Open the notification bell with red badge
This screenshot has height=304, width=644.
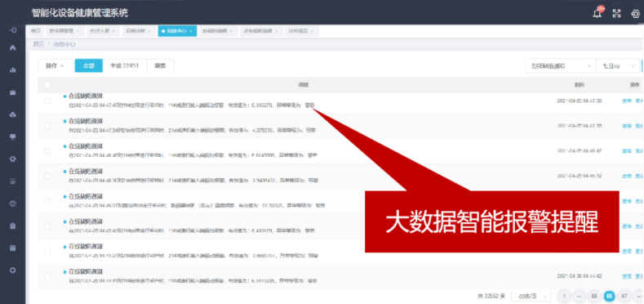click(597, 13)
